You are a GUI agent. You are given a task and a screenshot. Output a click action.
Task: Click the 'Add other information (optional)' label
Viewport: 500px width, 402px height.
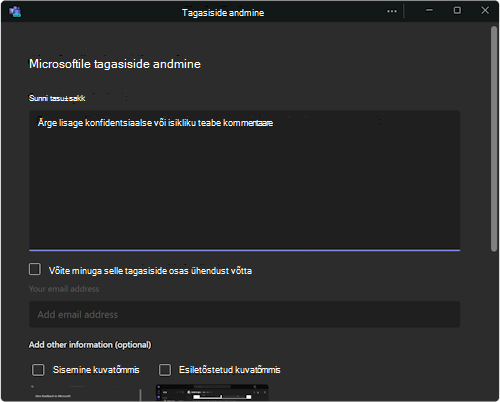pos(90,345)
